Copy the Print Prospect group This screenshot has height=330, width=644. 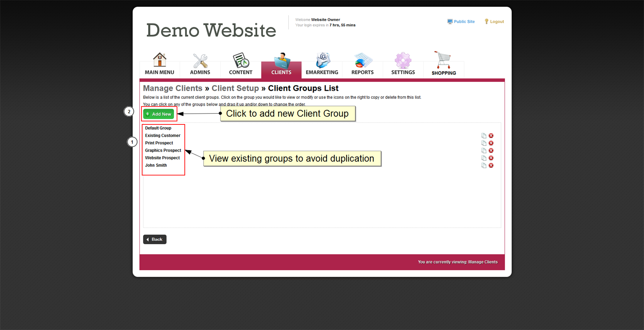[x=484, y=143]
